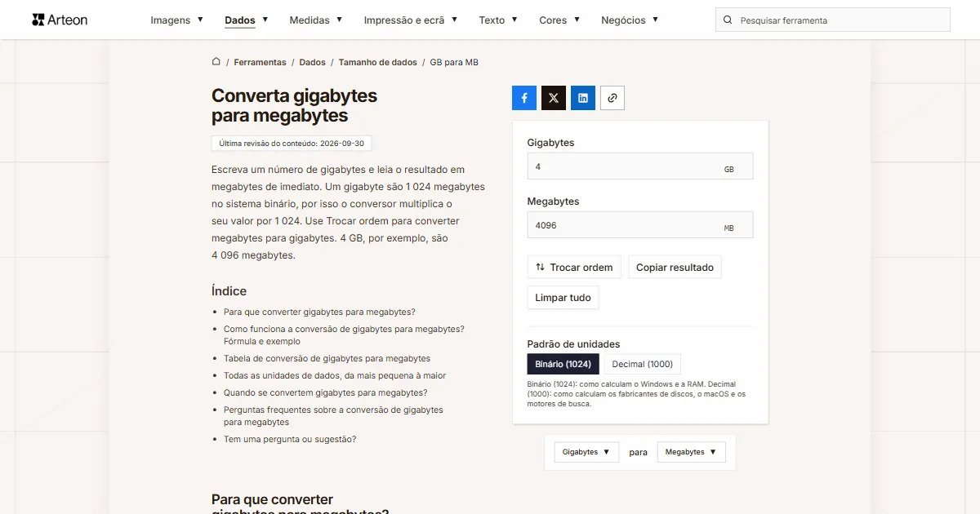This screenshot has height=514, width=980.
Task: Open the Imagens dropdown menu
Action: (177, 20)
